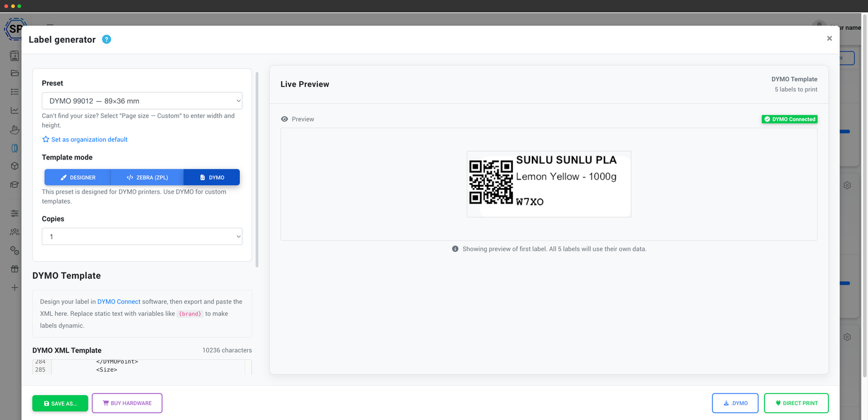Click the Buy Hardware button
868x420 pixels.
point(127,403)
